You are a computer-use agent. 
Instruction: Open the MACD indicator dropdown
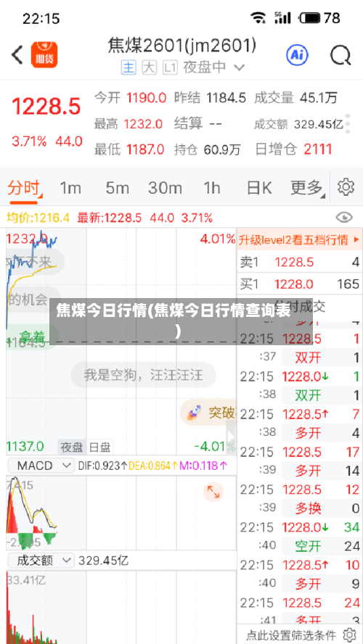[41, 466]
